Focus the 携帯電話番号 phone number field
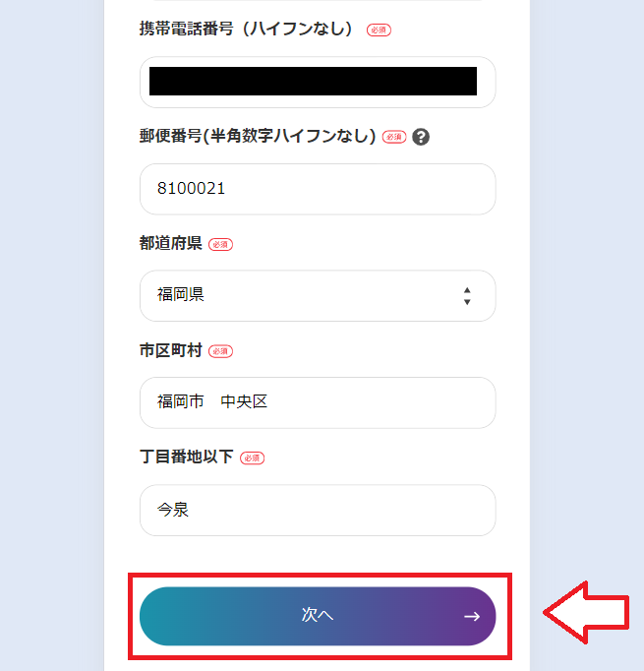Screen dimensions: 644x671 click(x=318, y=82)
